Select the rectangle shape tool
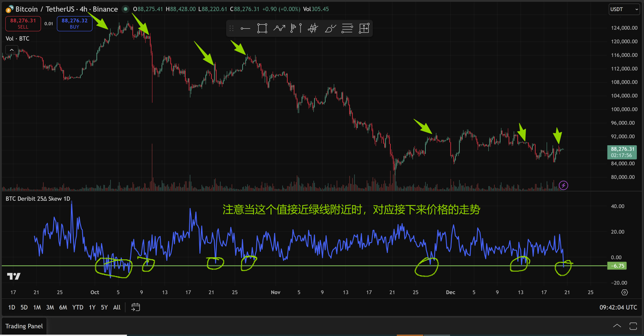 tap(262, 28)
